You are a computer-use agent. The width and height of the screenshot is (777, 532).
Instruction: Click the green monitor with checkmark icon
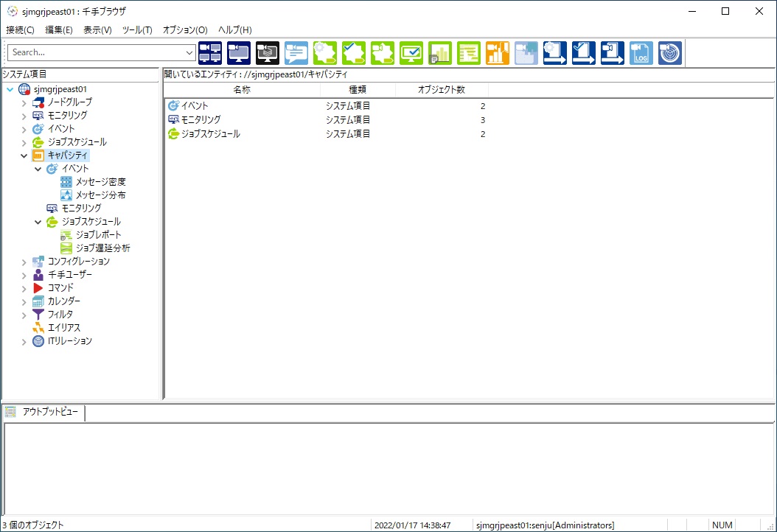(x=411, y=53)
